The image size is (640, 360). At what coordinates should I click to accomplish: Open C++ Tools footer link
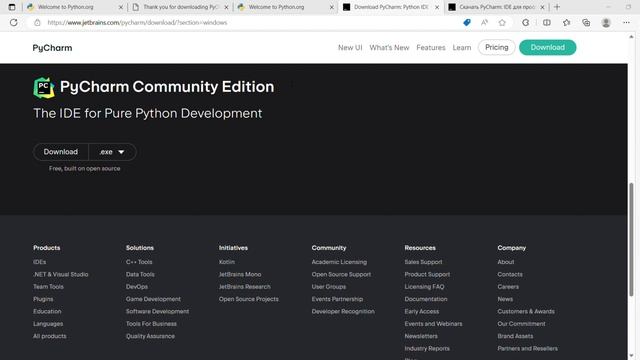pos(139,262)
